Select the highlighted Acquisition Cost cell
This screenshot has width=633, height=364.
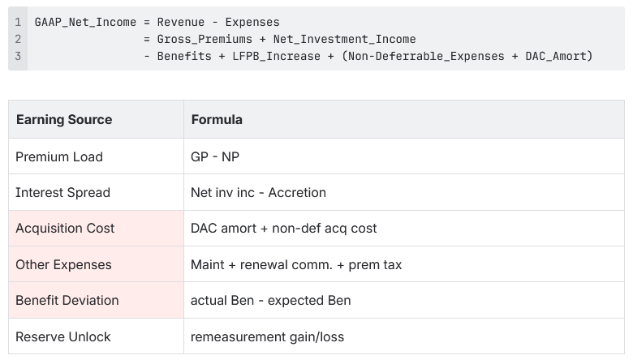pyautogui.click(x=65, y=229)
